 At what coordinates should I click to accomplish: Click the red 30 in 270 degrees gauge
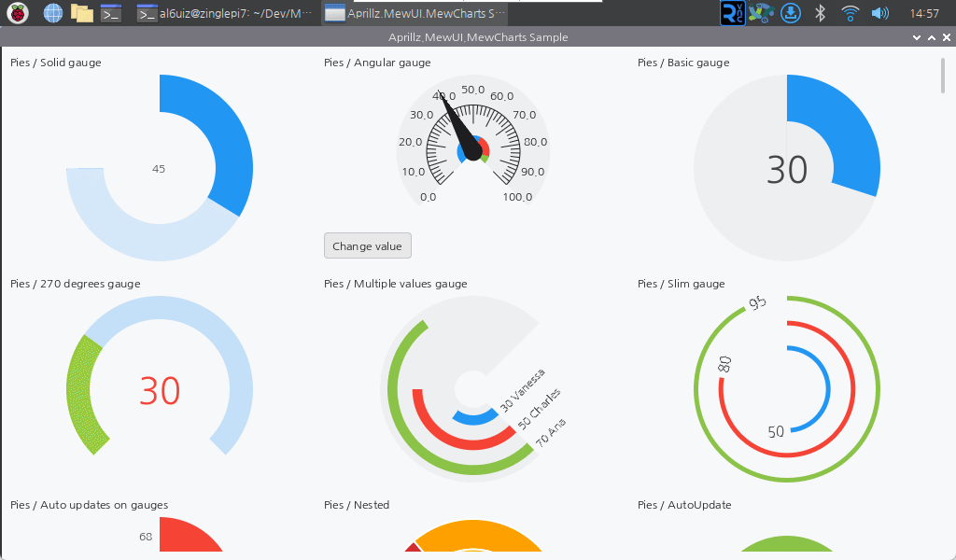(160, 390)
